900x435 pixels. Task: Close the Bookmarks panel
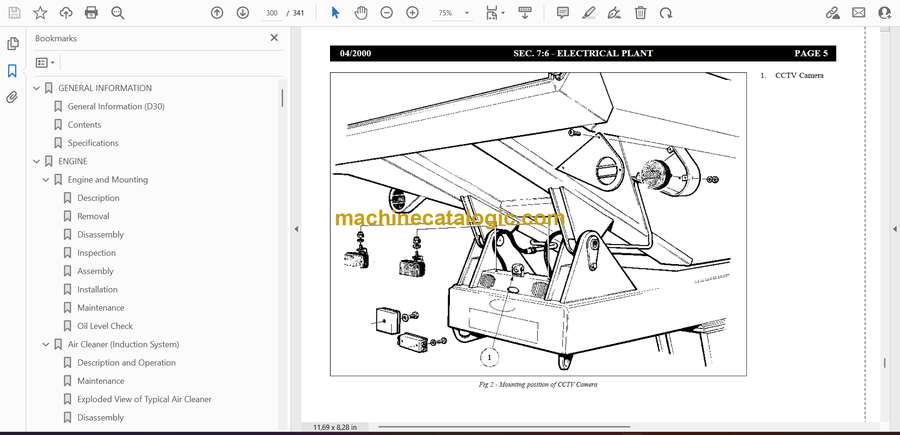pyautogui.click(x=274, y=38)
